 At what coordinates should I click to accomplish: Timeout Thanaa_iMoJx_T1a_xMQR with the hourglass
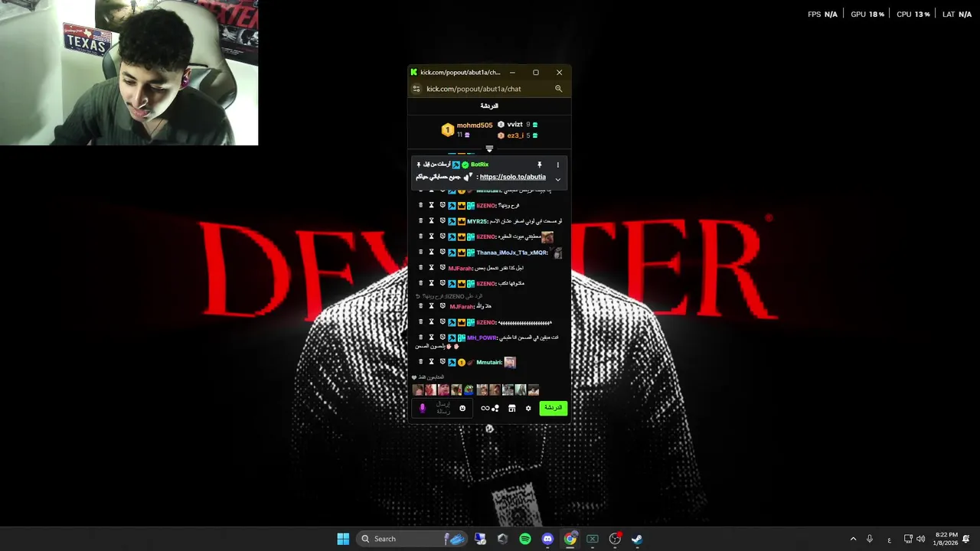coord(431,253)
